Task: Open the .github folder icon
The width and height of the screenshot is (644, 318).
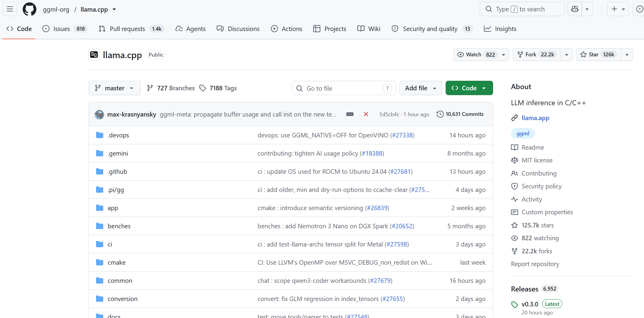Action: coord(100,172)
